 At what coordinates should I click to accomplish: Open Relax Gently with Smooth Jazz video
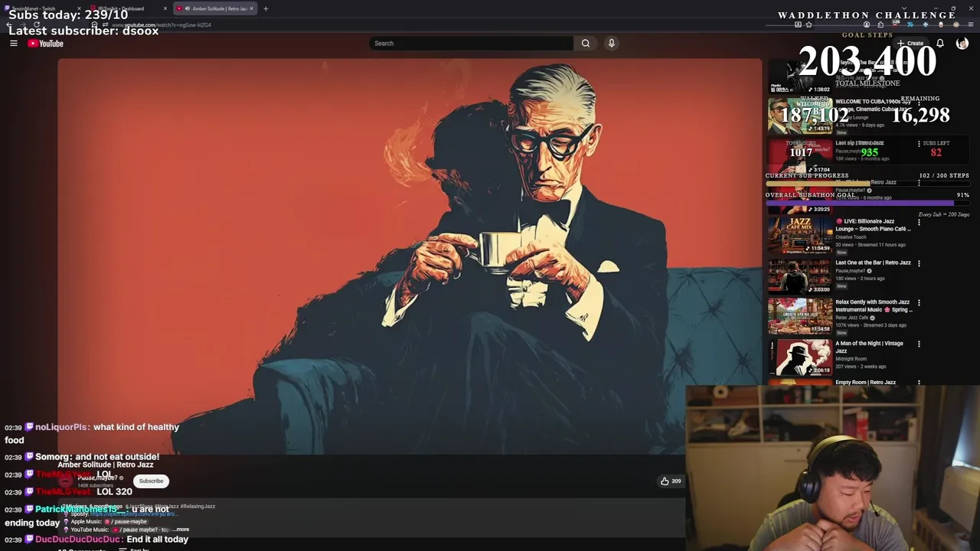pyautogui.click(x=873, y=305)
